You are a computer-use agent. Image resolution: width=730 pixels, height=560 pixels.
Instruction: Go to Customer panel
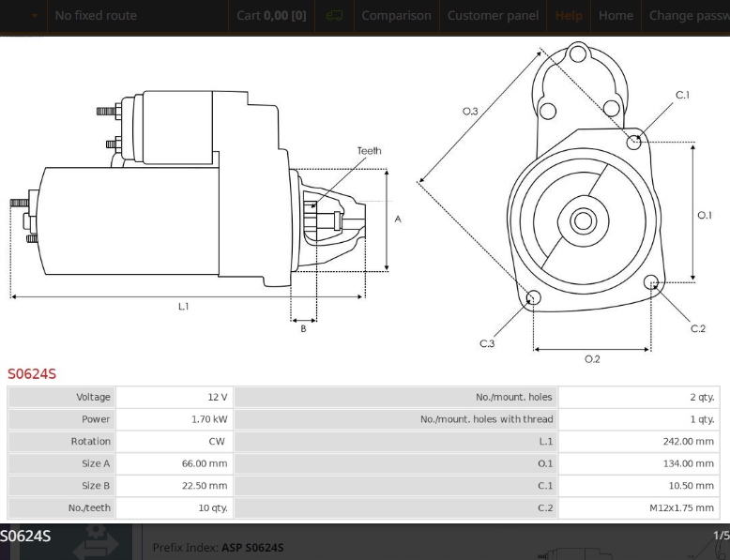pyautogui.click(x=493, y=16)
